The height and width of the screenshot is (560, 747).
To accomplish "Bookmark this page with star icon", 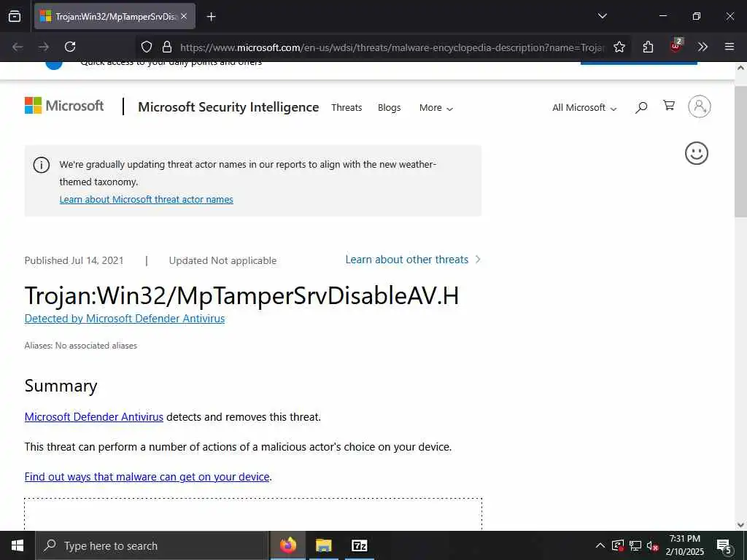I will click(619, 47).
